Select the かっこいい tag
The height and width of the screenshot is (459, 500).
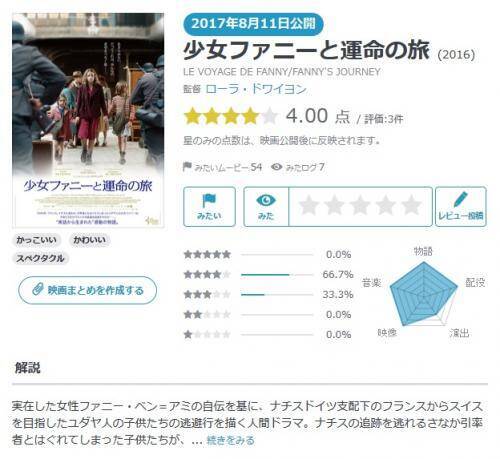(x=36, y=240)
